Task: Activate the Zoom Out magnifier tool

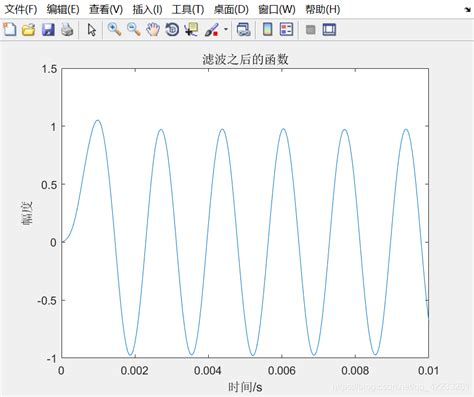Action: pyautogui.click(x=134, y=30)
